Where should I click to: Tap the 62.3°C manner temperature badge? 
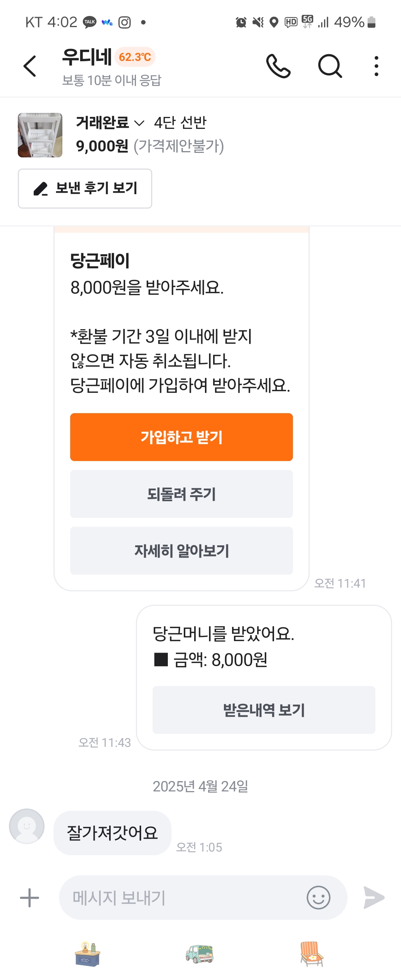pyautogui.click(x=135, y=57)
